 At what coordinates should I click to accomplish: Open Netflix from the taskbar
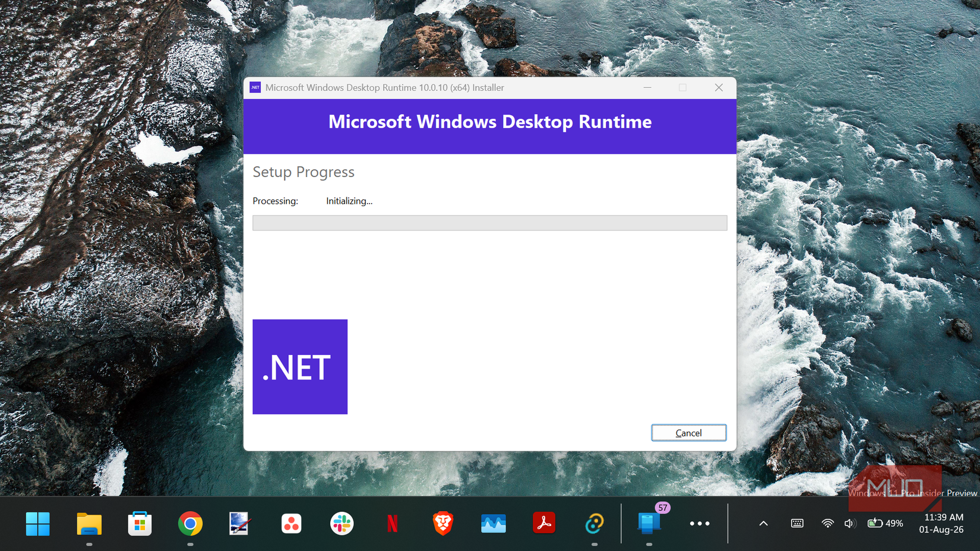click(393, 524)
